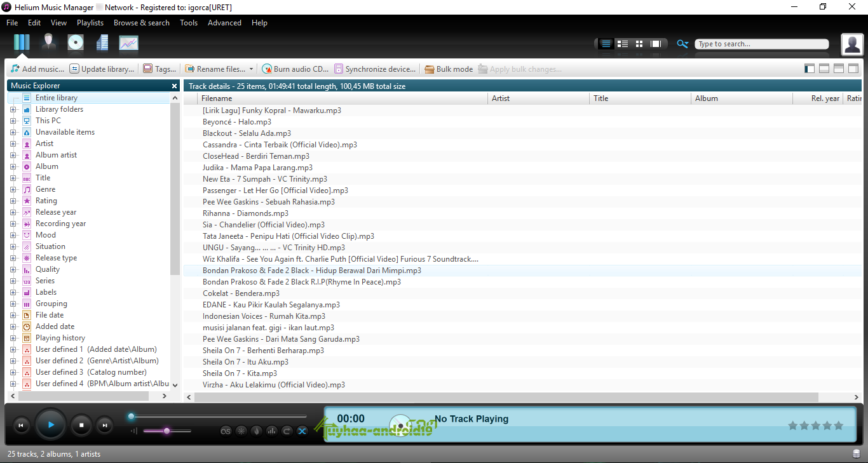868x463 pixels.
Task: Toggle Bulk mode in the toolbar
Action: pyautogui.click(x=449, y=69)
